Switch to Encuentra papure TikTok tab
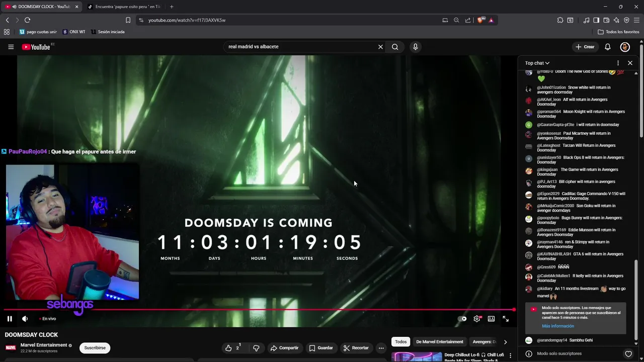 [x=125, y=7]
